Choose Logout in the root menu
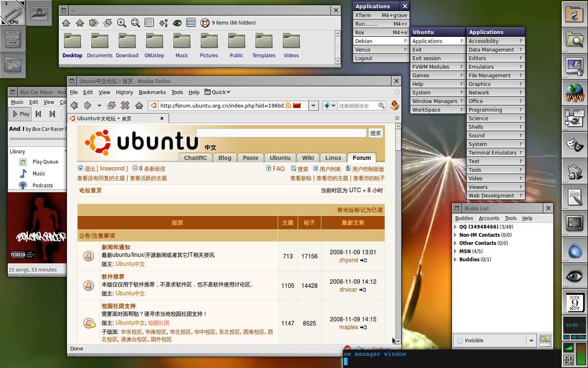The image size is (588, 368). (381, 58)
